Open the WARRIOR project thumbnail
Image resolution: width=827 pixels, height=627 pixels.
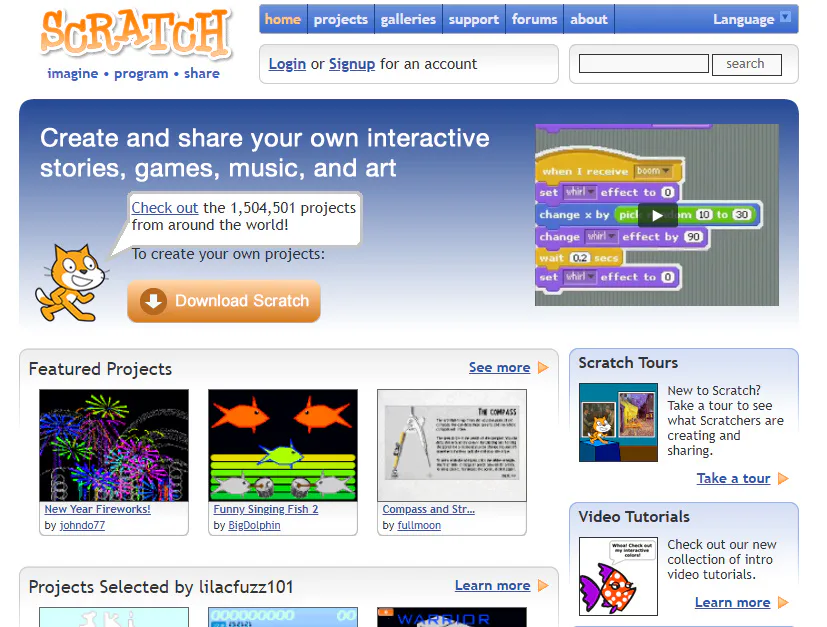click(x=452, y=617)
